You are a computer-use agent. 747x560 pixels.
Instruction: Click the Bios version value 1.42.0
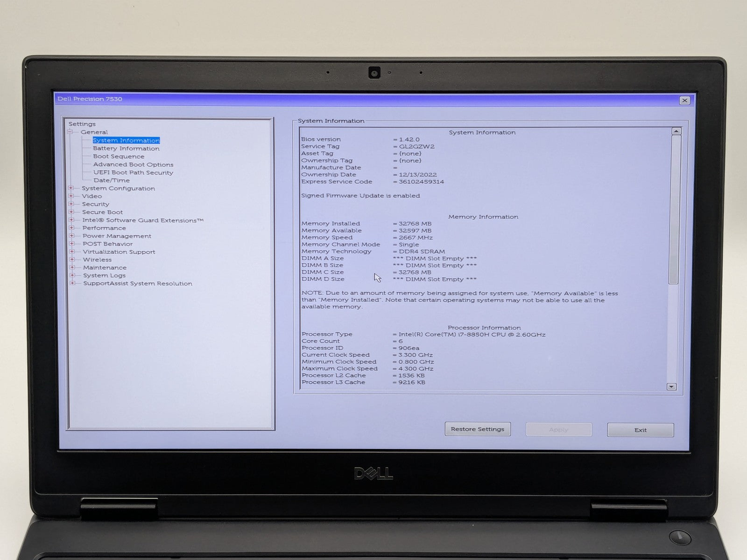409,140
